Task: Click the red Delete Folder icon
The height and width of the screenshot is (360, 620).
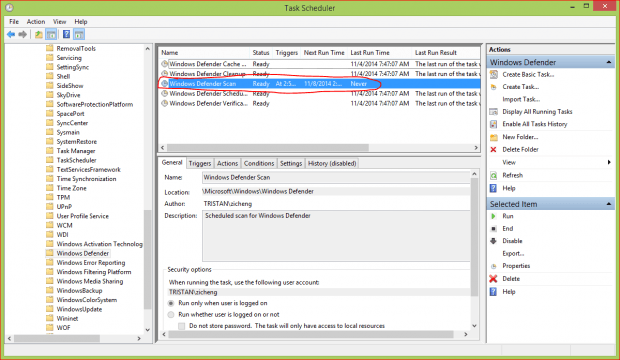Action: pyautogui.click(x=493, y=149)
